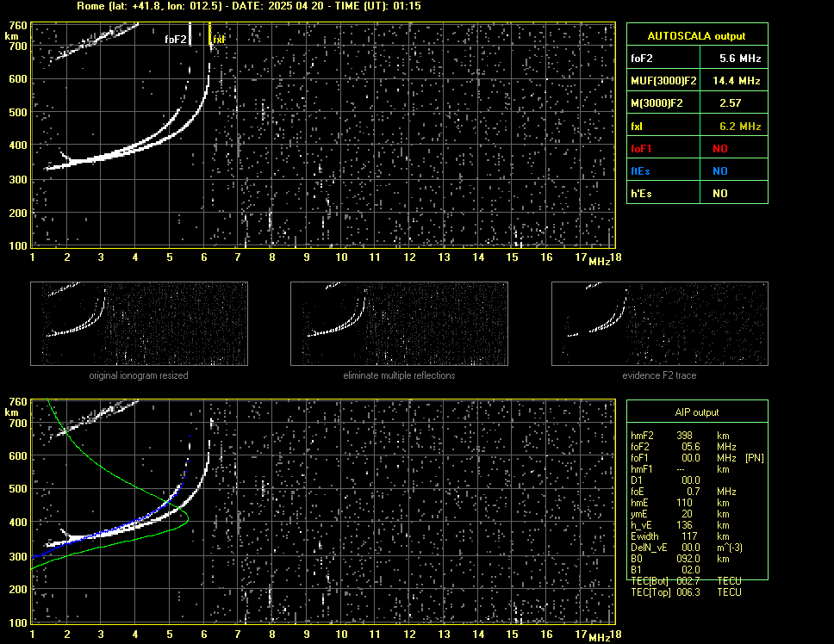Viewport: 834px width, 644px height.
Task: Click the 'eliminate multiple reflections' caption
Action: 399,375
